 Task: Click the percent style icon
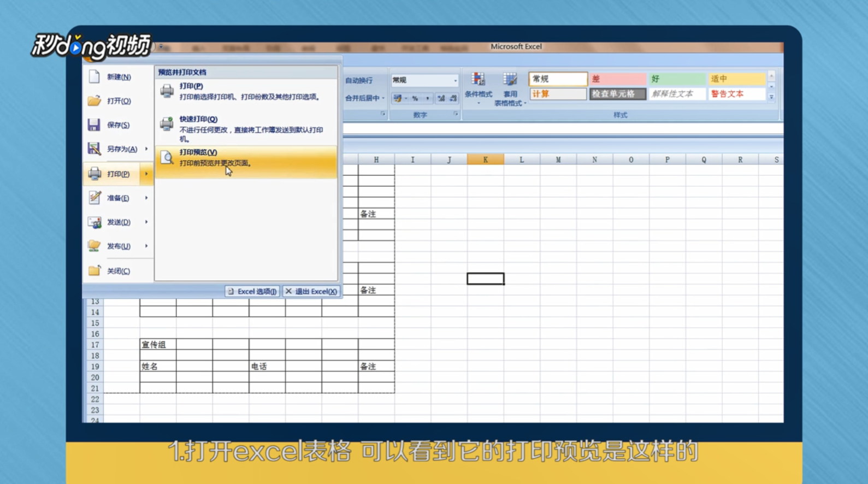415,98
